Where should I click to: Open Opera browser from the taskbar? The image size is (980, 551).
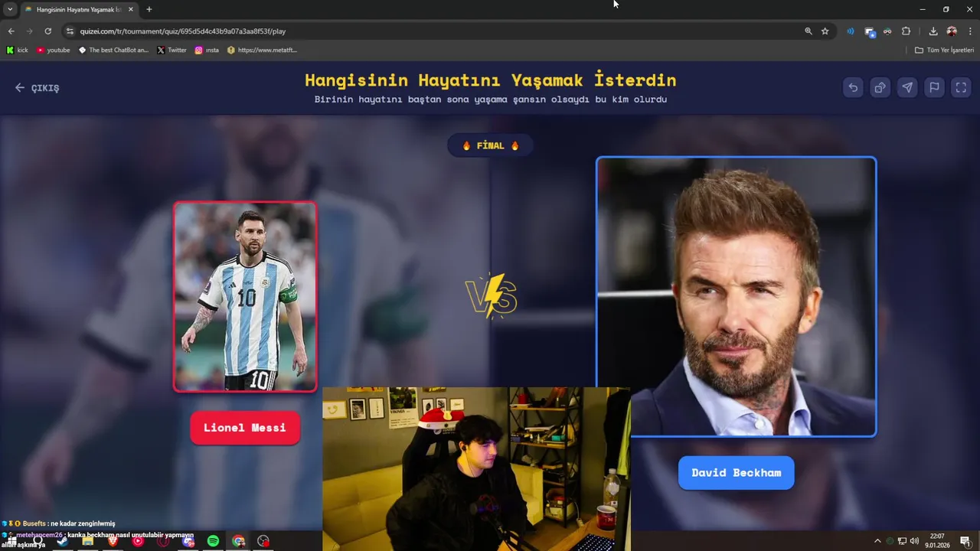click(163, 541)
